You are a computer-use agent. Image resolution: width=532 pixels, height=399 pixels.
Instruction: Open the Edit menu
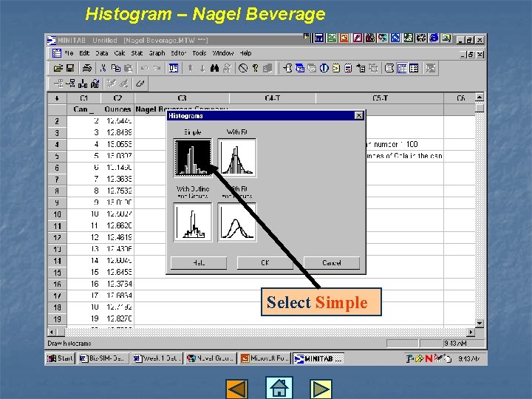pos(84,53)
